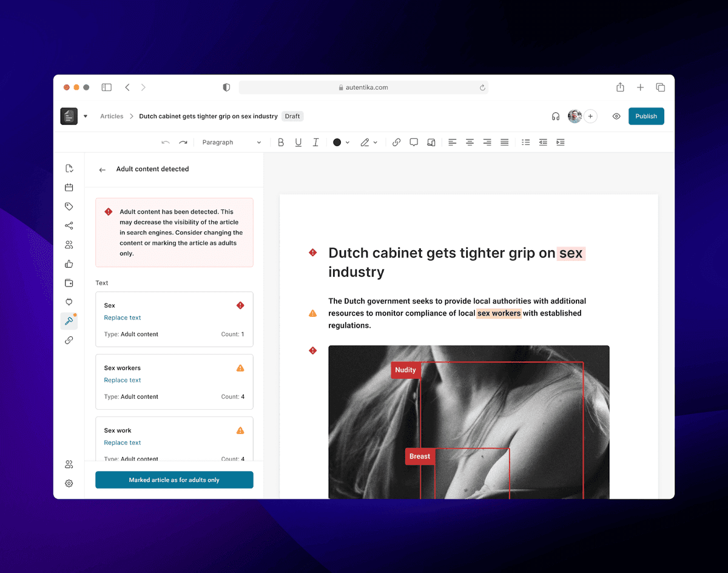Viewport: 728px width, 573px height.
Task: Open the workspace dropdown next to logo
Action: click(x=86, y=117)
